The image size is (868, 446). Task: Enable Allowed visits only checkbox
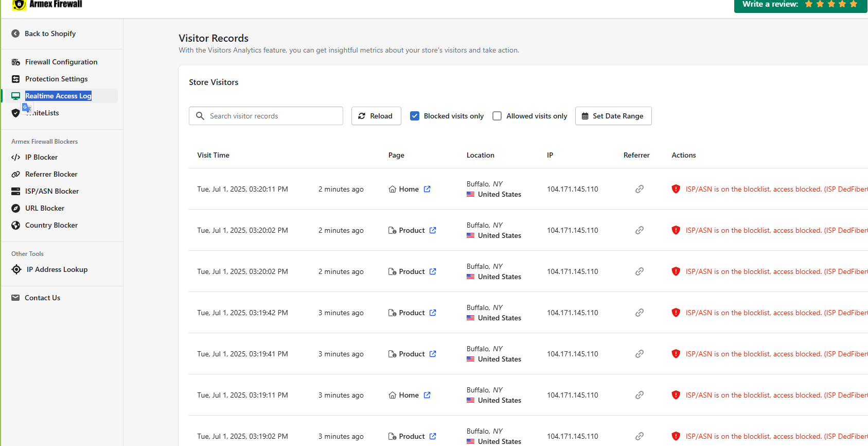pos(497,116)
